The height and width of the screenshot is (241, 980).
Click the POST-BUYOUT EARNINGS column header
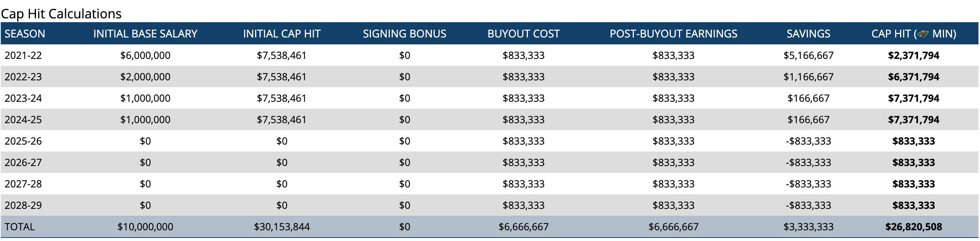673,34
